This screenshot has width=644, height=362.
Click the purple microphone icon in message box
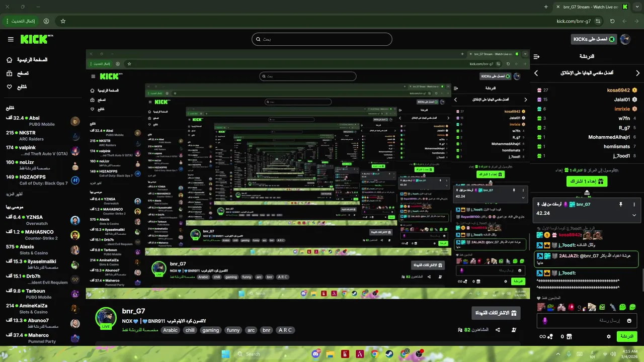[x=544, y=320]
